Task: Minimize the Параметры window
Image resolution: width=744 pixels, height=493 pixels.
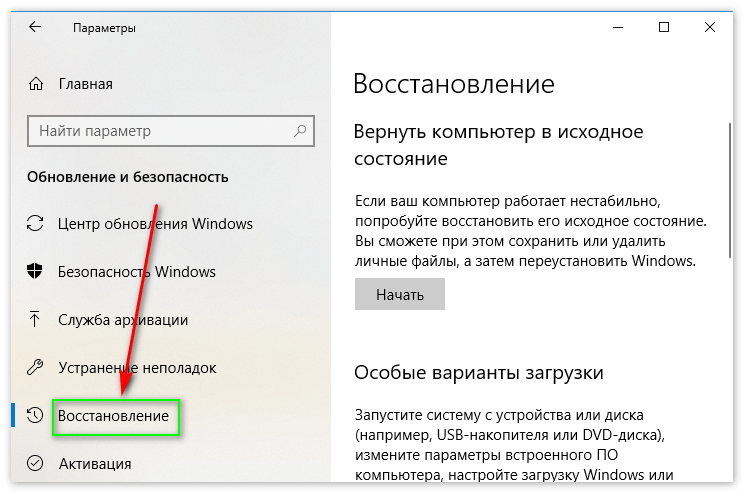Action: [618, 28]
